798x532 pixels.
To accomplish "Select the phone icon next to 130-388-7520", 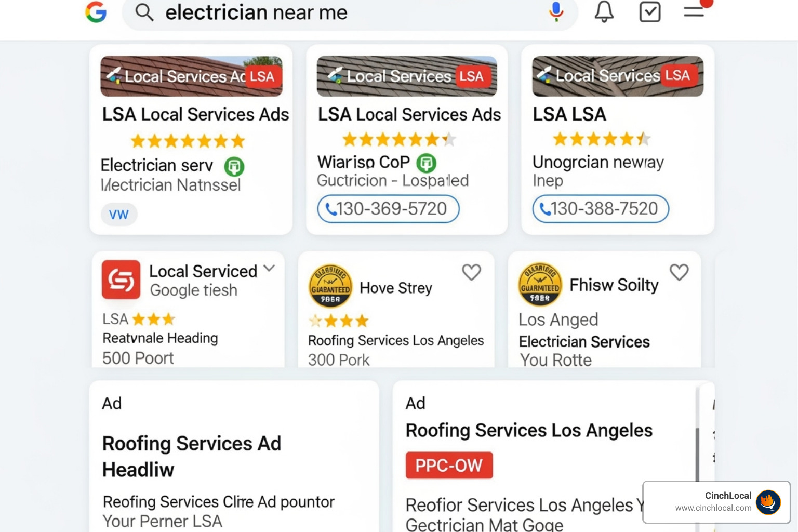I will pos(545,209).
